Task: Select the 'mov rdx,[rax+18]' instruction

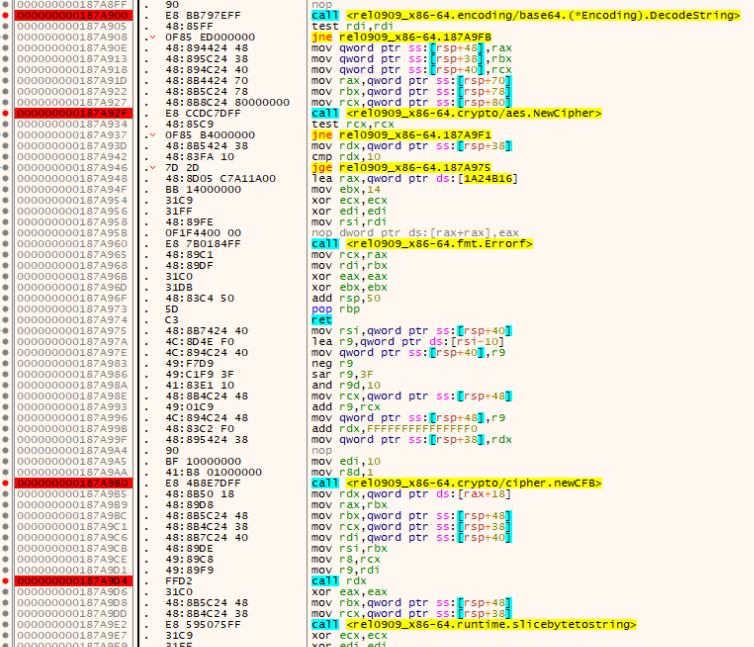Action: coord(411,494)
